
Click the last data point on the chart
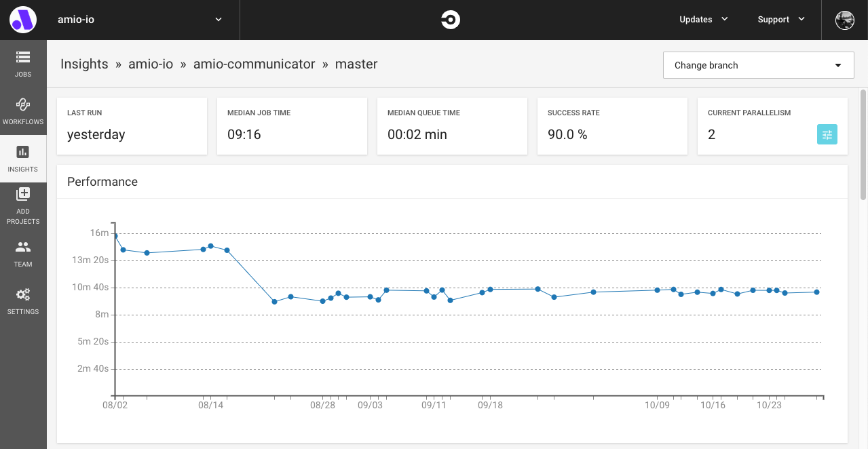816,292
